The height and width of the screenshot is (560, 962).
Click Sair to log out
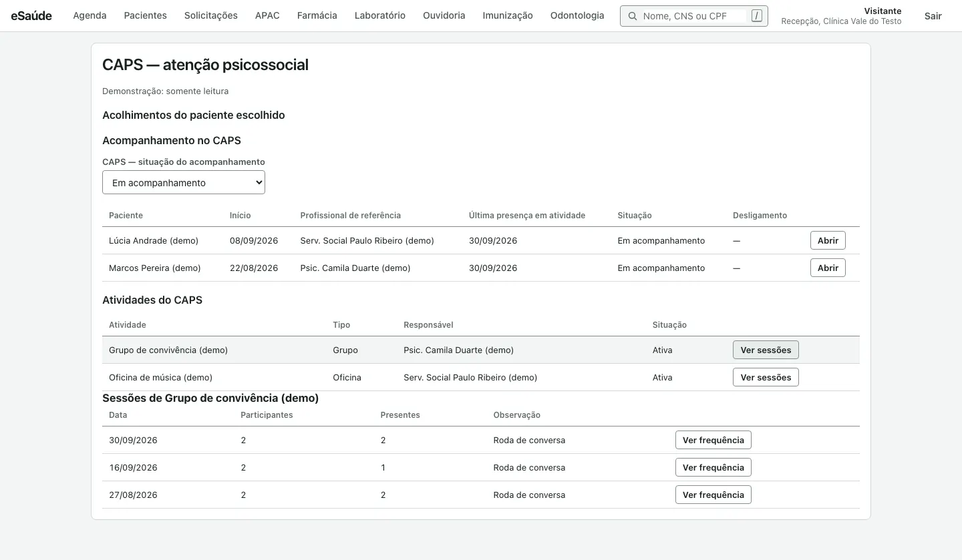[933, 15]
